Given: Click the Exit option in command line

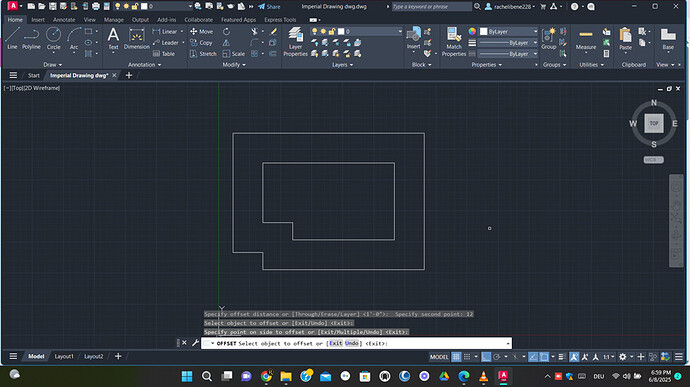Looking at the screenshot, I should 336,343.
